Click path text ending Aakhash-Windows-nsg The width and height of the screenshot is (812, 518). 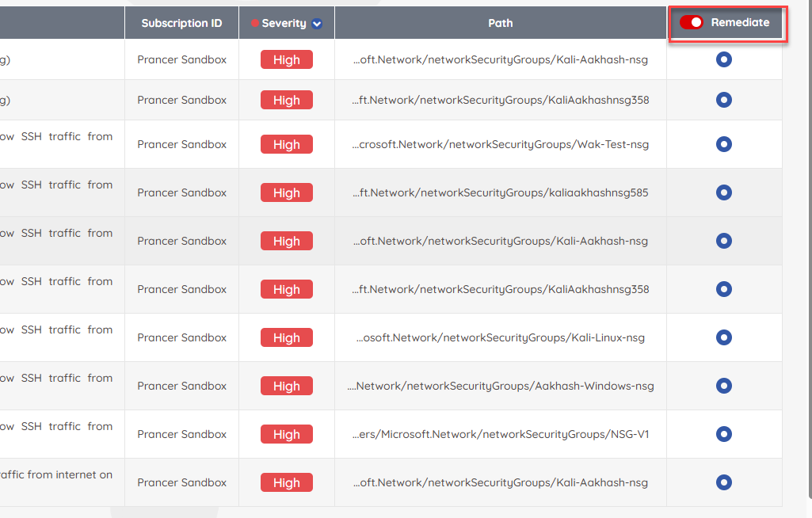[500, 386]
